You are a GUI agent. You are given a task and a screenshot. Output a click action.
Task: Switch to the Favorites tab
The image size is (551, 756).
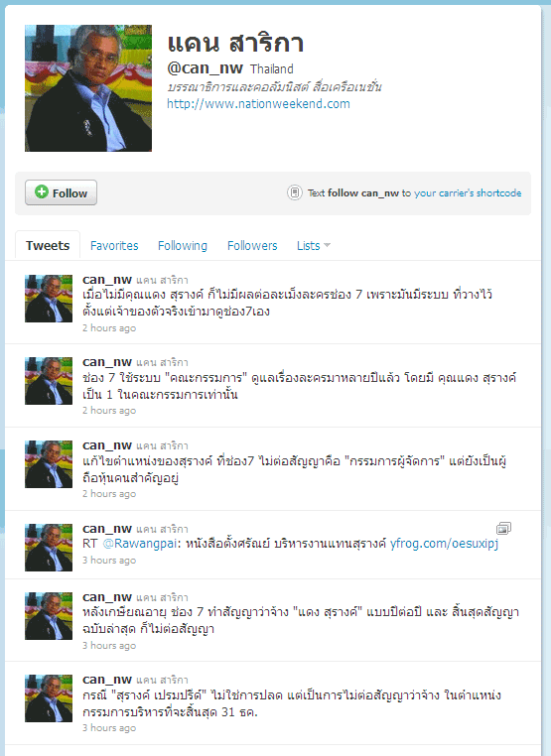pyautogui.click(x=114, y=245)
